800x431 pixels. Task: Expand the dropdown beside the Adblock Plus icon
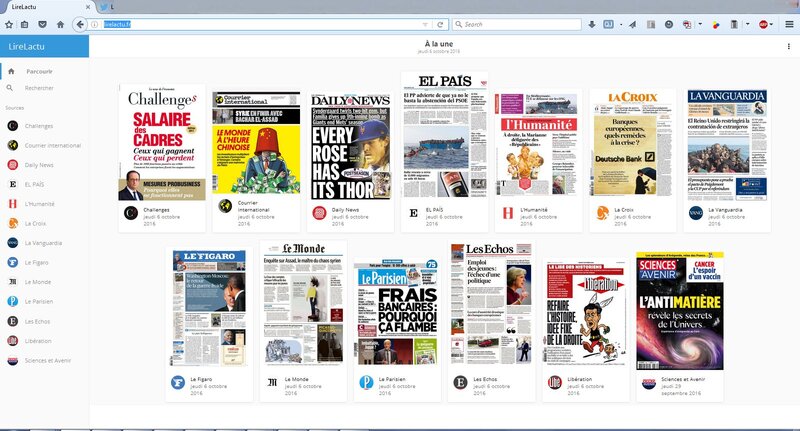click(771, 24)
